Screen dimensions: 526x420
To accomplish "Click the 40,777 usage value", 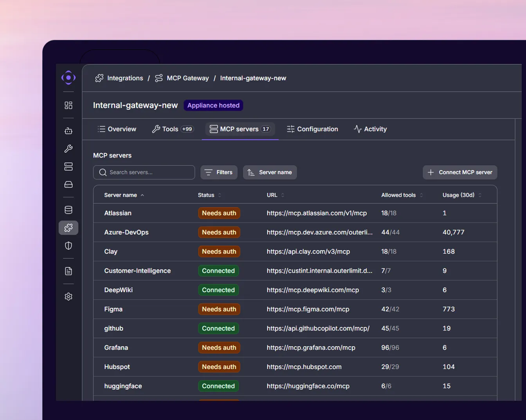I will point(454,232).
